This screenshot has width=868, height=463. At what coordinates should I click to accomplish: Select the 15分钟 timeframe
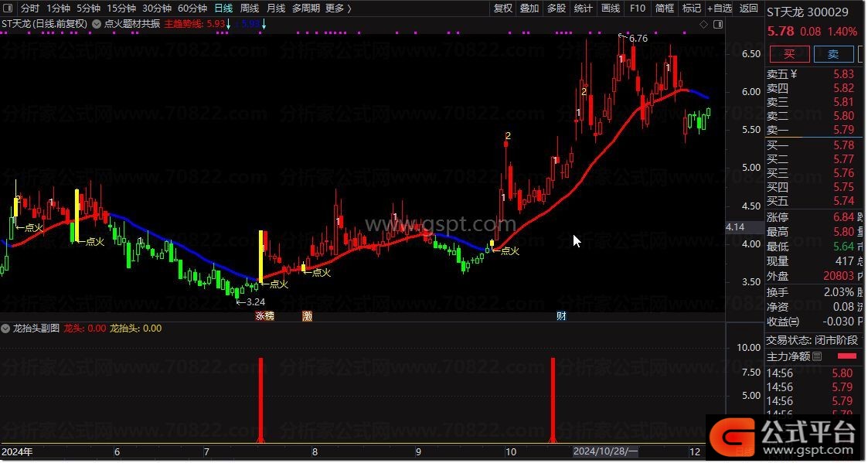pos(121,9)
